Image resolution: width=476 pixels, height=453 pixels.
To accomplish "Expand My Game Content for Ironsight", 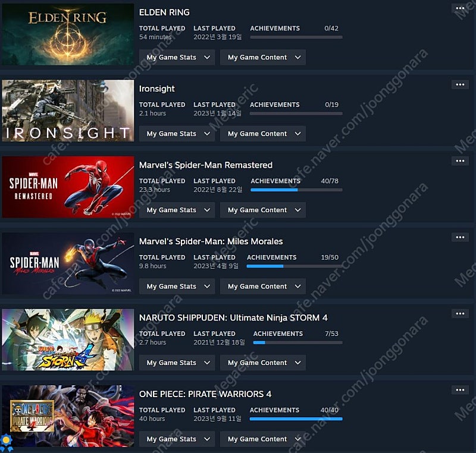I will click(263, 134).
